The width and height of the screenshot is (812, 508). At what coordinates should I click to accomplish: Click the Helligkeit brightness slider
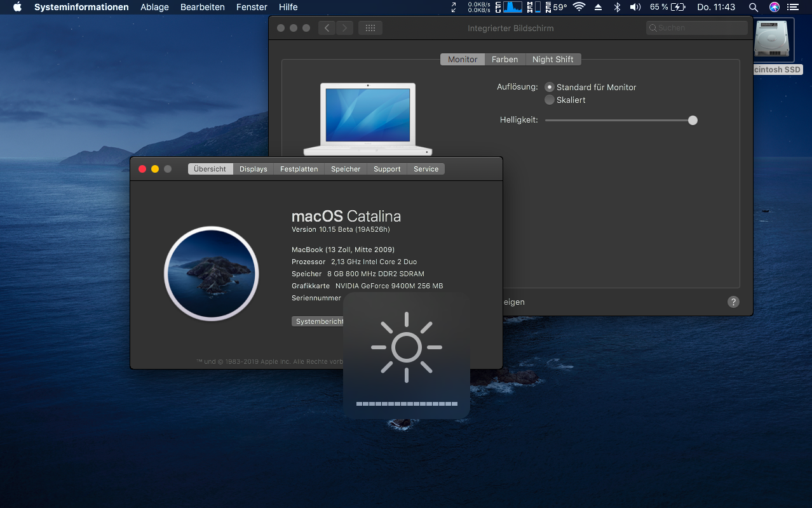tap(619, 120)
